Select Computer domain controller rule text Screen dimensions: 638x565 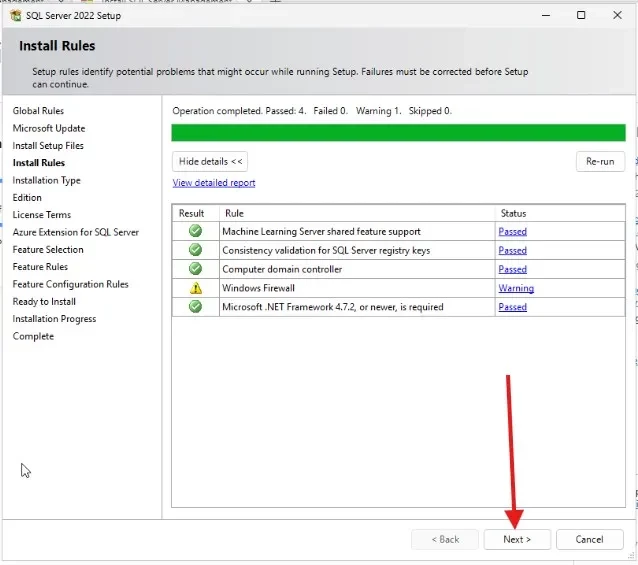(x=282, y=269)
